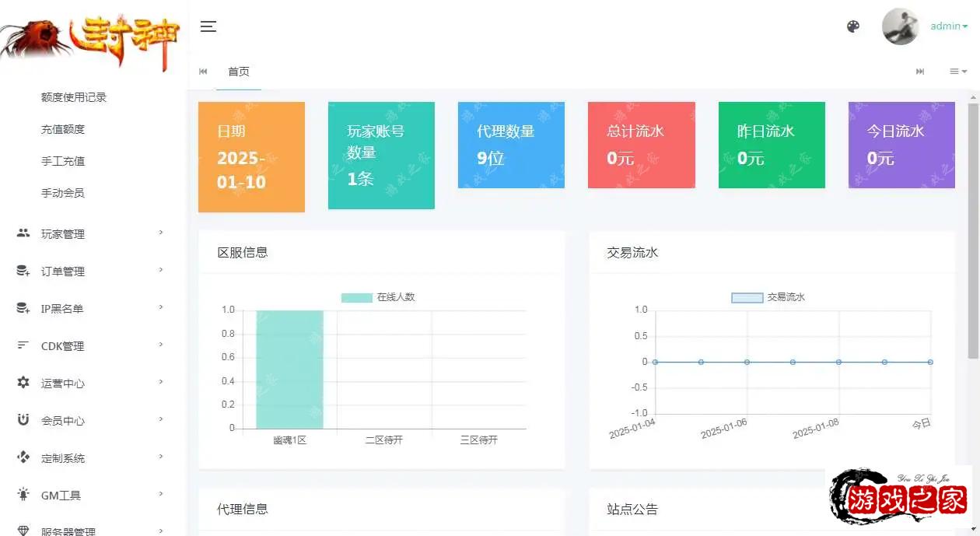
Task: Click the hamburger sidebar collapse icon
Action: point(208,26)
